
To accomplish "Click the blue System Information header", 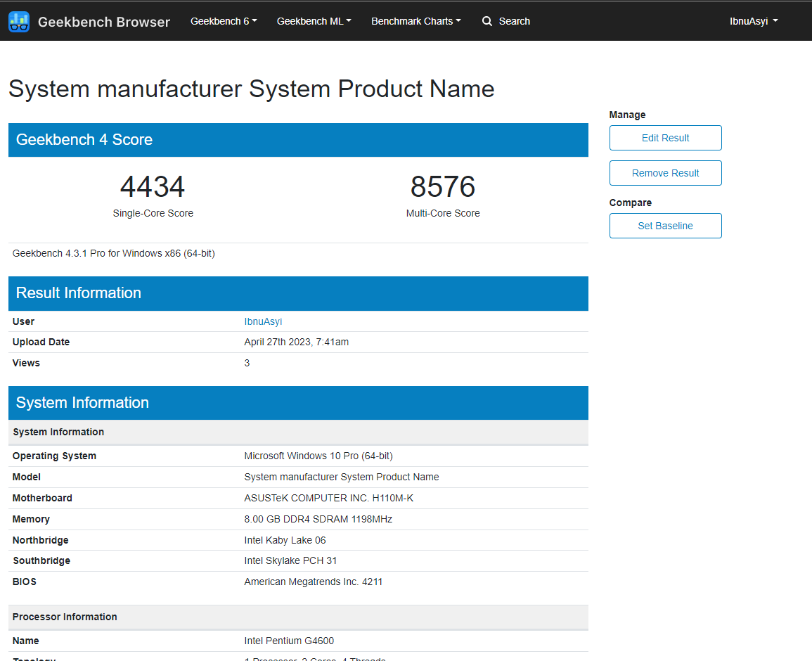I will [x=298, y=403].
